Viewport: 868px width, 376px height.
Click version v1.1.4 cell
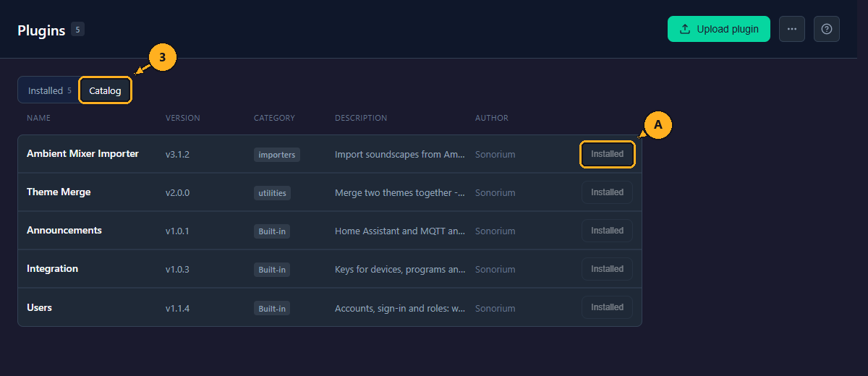(x=177, y=308)
